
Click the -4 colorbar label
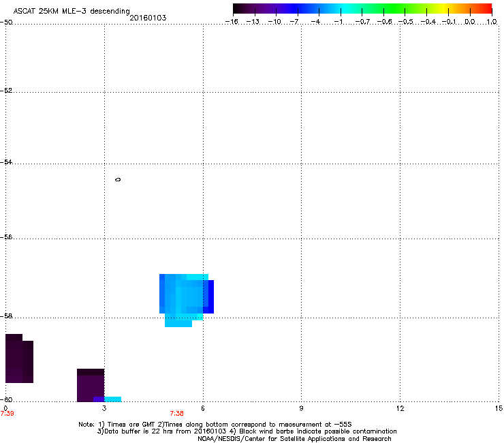point(315,22)
